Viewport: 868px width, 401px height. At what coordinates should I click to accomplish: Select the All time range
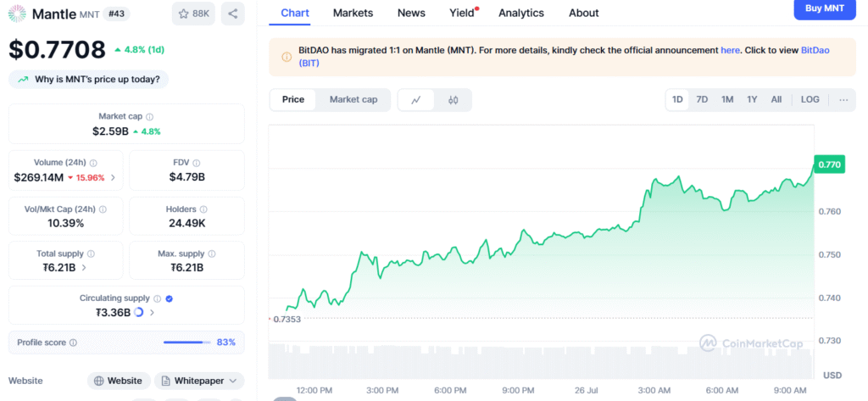coord(776,100)
